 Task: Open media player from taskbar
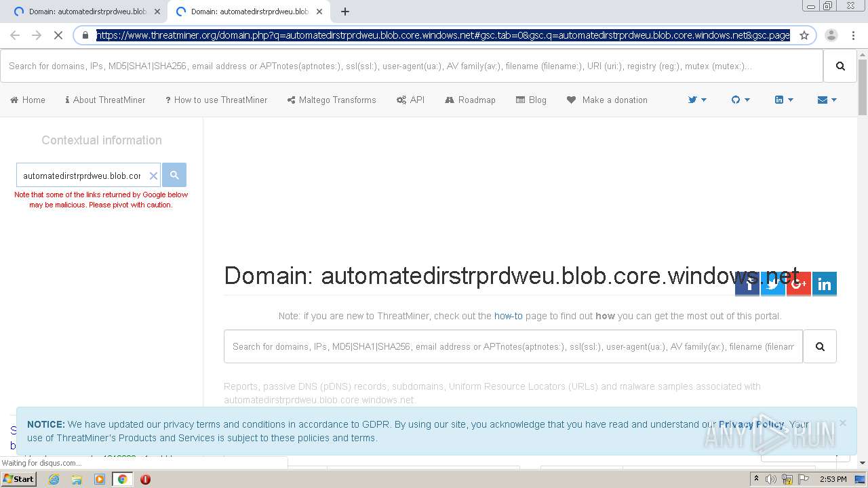(x=100, y=479)
